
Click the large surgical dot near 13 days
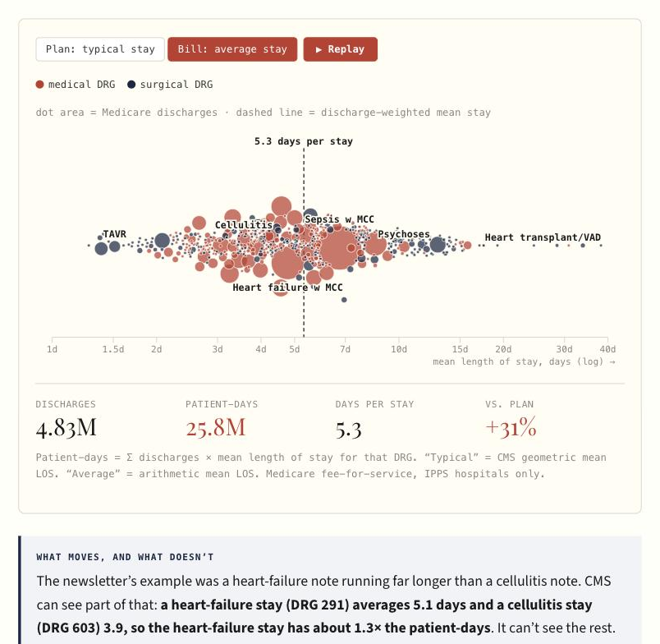(x=438, y=245)
